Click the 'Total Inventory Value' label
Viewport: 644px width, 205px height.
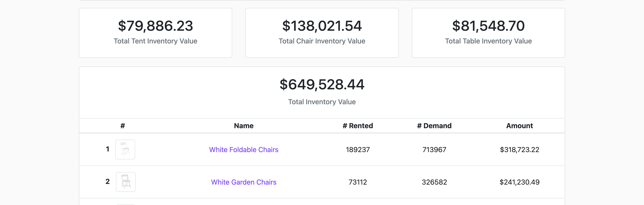322,102
